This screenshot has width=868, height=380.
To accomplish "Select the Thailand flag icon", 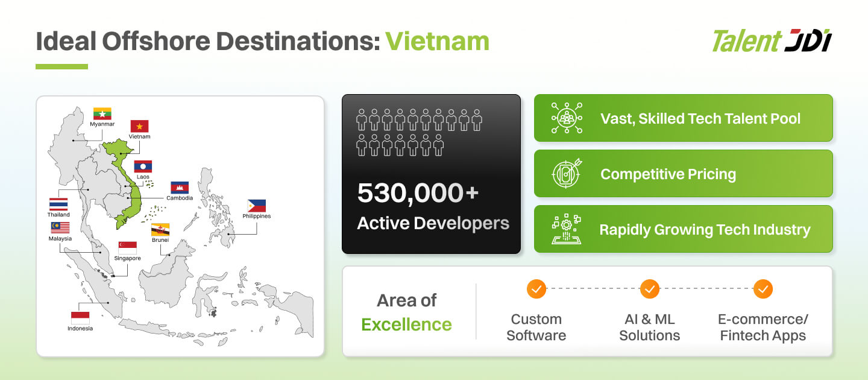I will tap(58, 204).
